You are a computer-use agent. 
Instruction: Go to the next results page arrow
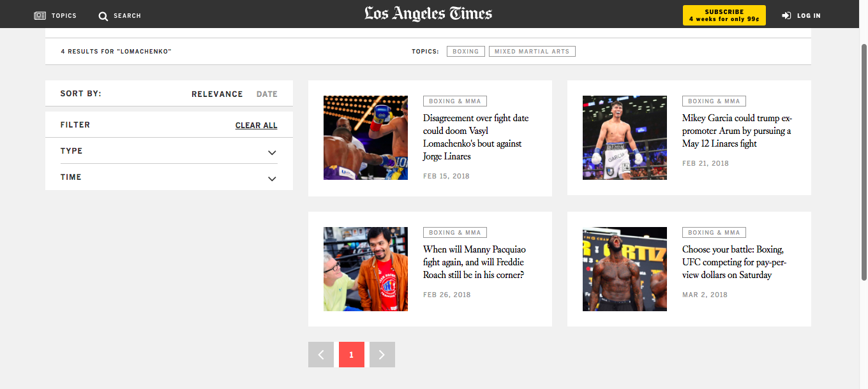382,355
